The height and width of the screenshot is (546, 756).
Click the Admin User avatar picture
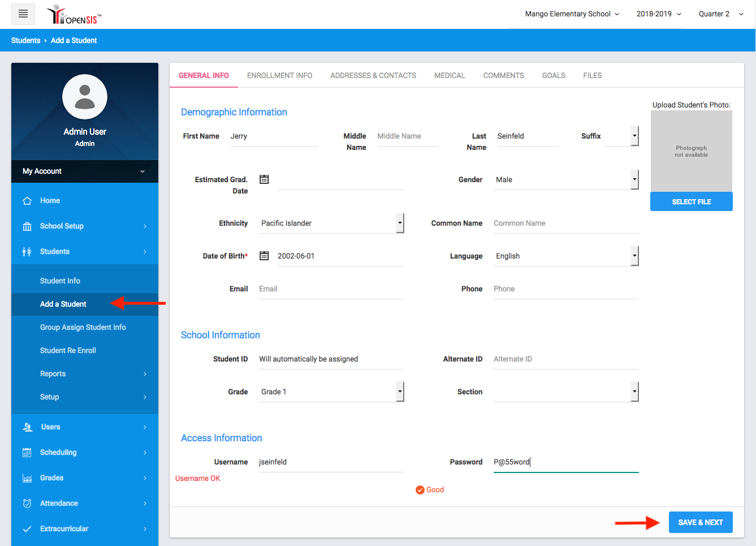(85, 97)
